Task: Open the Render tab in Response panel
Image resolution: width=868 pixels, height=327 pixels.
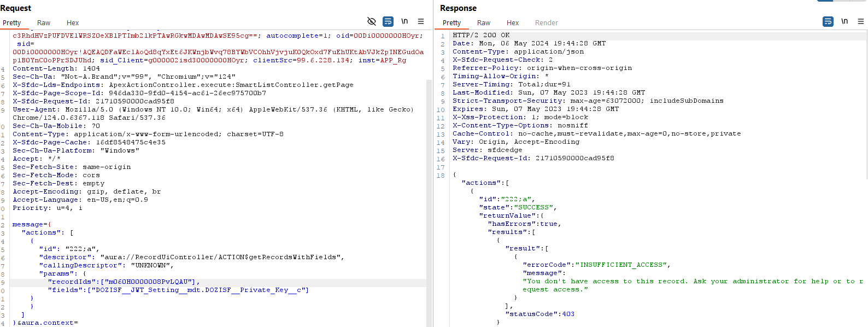Action: (x=547, y=23)
